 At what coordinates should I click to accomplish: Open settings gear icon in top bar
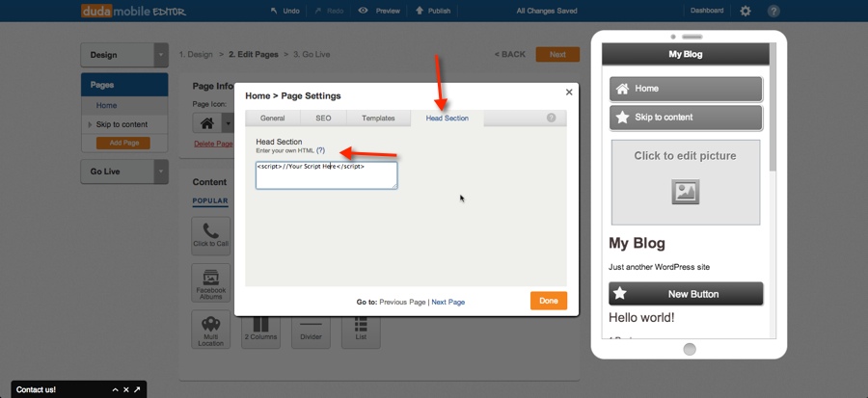[x=746, y=11]
